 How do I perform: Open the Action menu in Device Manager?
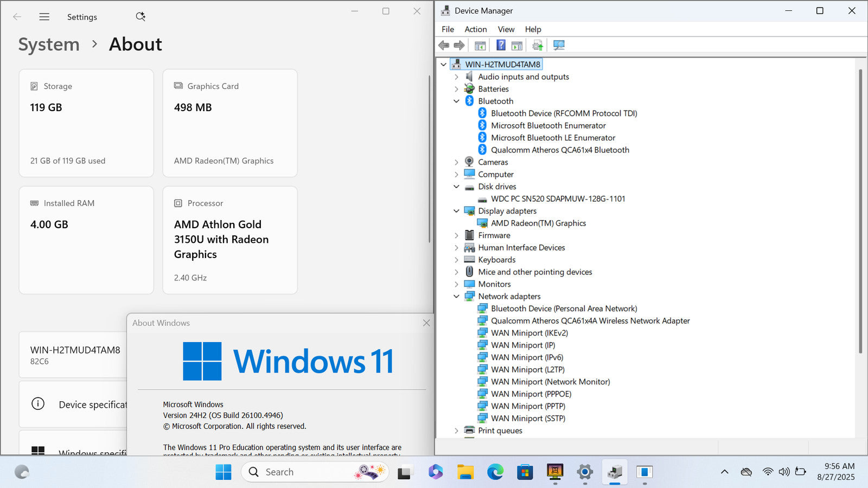click(475, 29)
